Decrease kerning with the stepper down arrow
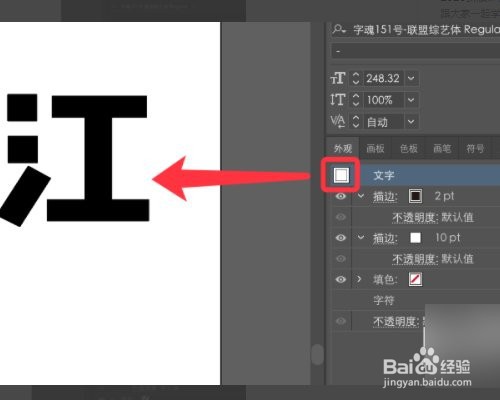The width and height of the screenshot is (500, 400). (356, 125)
